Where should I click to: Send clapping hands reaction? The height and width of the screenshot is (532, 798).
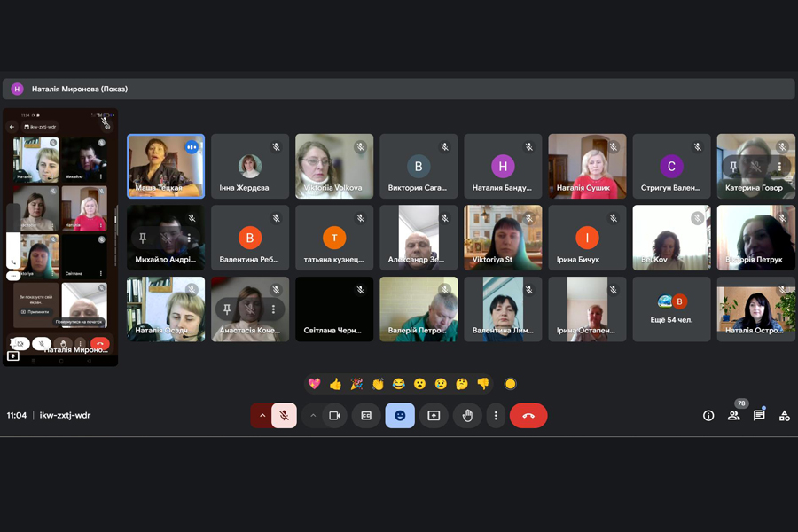point(378,384)
